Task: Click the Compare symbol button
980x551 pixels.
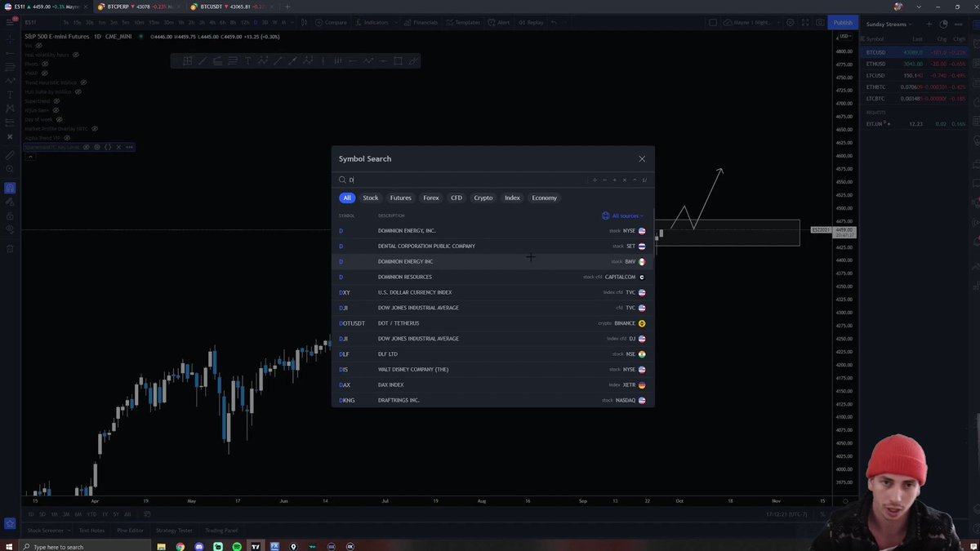Action: (x=332, y=23)
